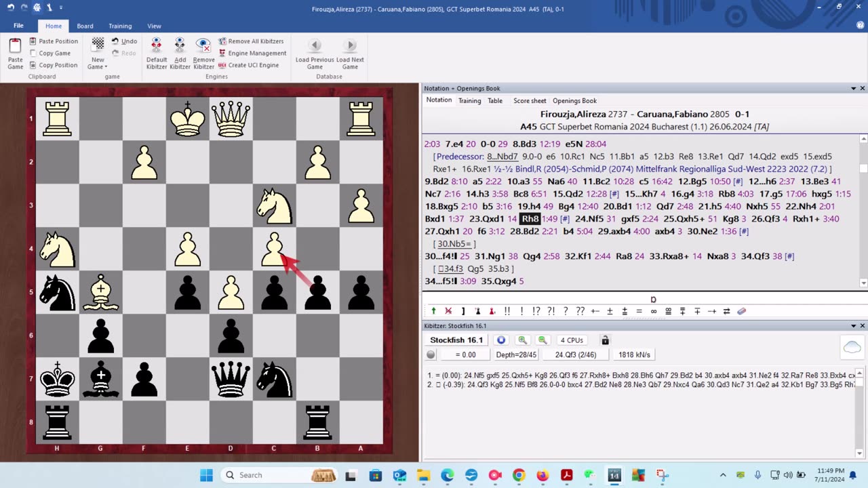Click the black king on the board

pos(58,380)
